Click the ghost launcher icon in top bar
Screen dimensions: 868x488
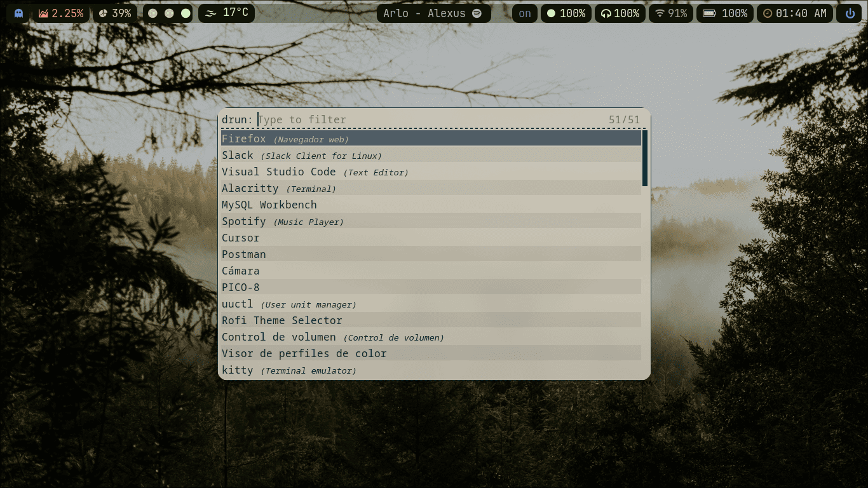coord(18,13)
